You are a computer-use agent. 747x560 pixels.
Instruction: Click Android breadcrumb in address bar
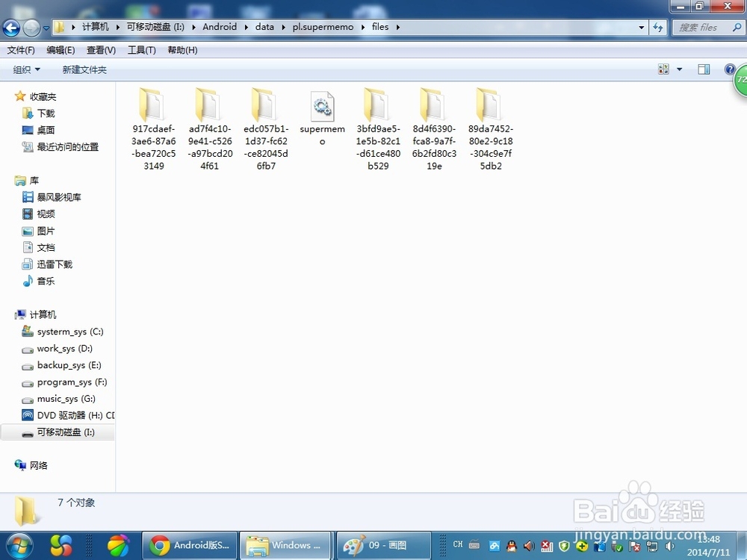[220, 27]
